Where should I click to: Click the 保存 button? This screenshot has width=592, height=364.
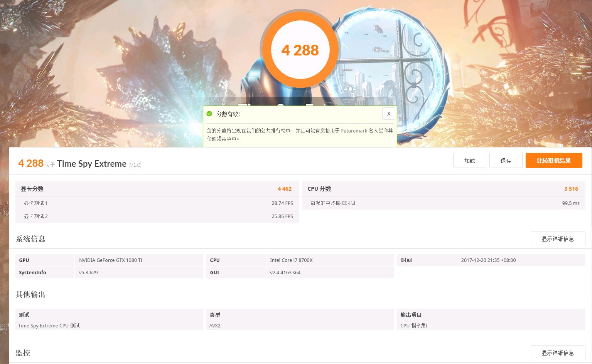506,161
